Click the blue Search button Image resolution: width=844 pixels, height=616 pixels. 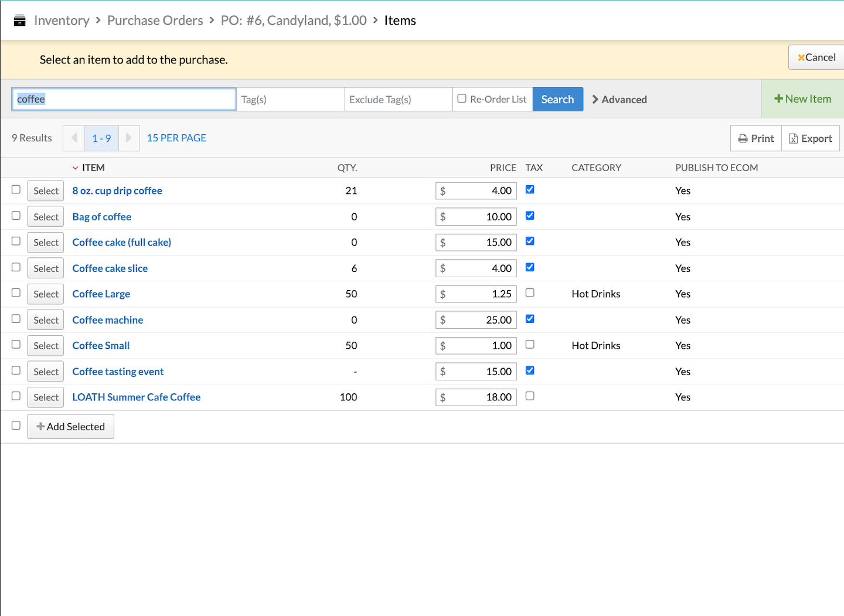[557, 99]
